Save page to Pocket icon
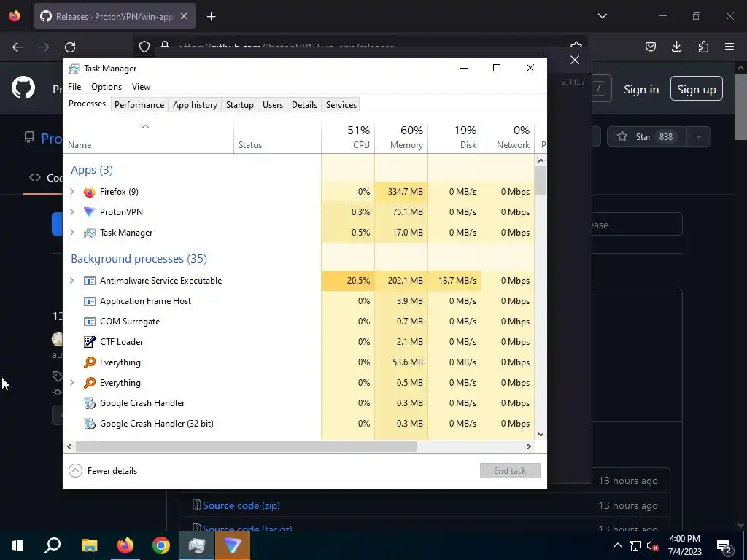 [650, 47]
